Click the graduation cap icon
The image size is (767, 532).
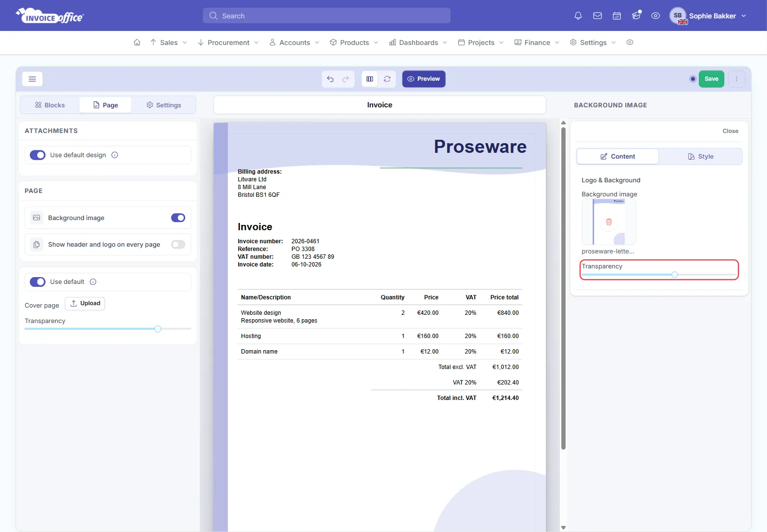pyautogui.click(x=636, y=16)
